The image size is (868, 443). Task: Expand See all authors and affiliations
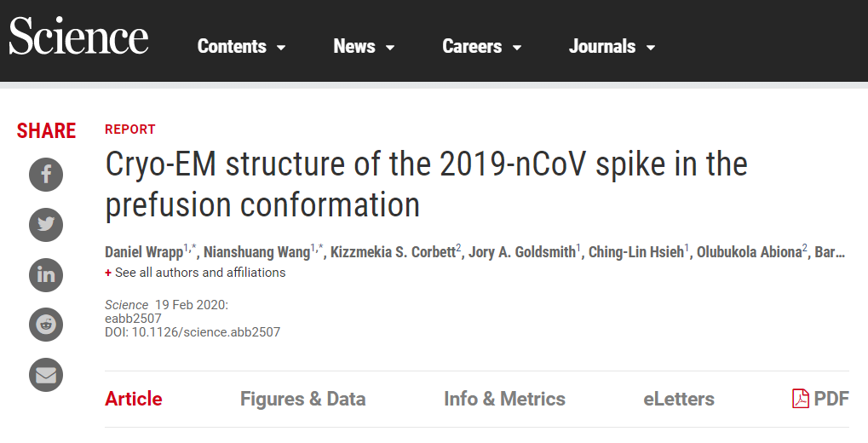click(x=195, y=273)
